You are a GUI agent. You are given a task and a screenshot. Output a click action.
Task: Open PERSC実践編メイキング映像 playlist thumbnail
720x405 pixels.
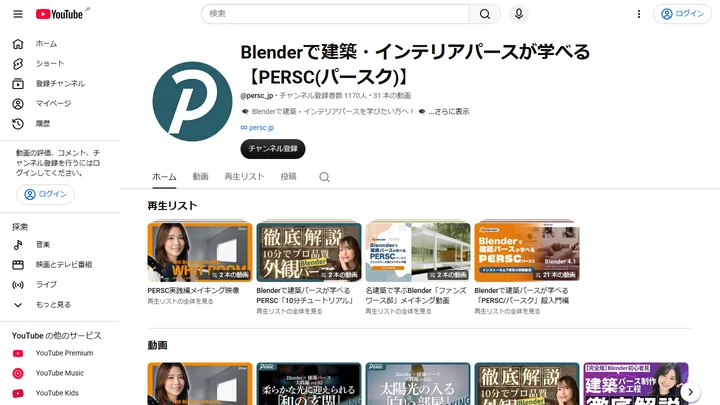pos(200,252)
